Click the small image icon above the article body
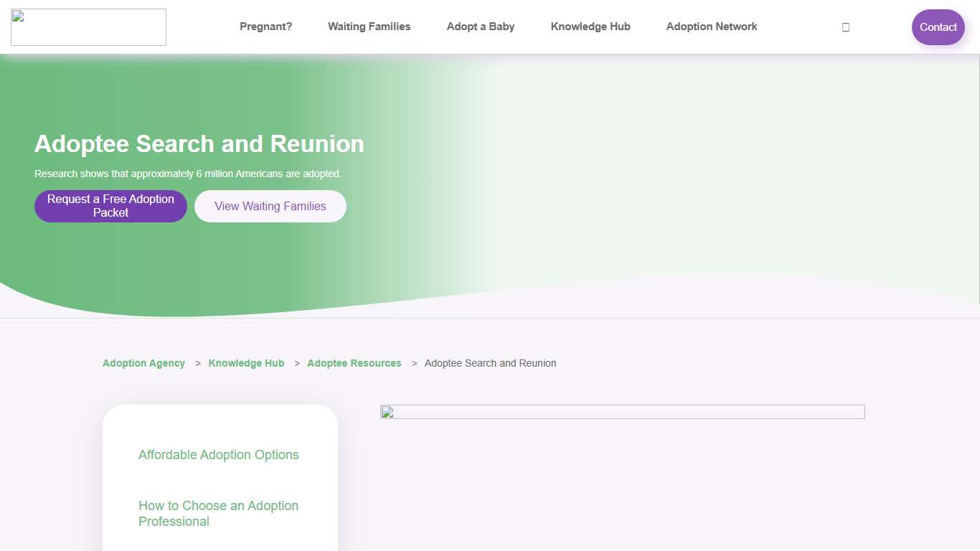Image resolution: width=980 pixels, height=551 pixels. coord(387,411)
